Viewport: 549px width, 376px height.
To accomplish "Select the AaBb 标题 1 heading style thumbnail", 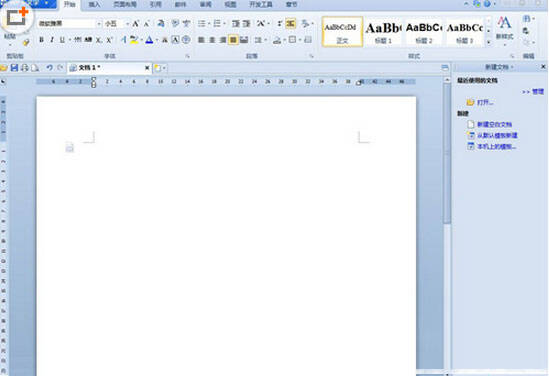I will (383, 32).
